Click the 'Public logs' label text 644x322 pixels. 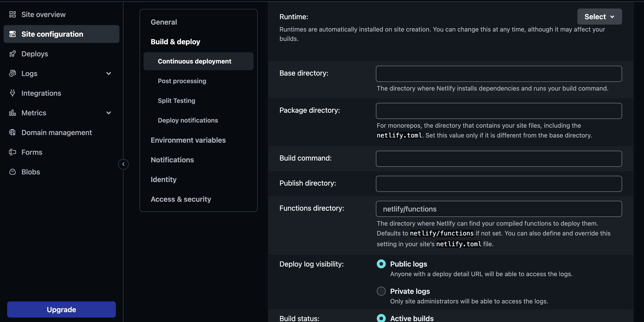pyautogui.click(x=409, y=264)
